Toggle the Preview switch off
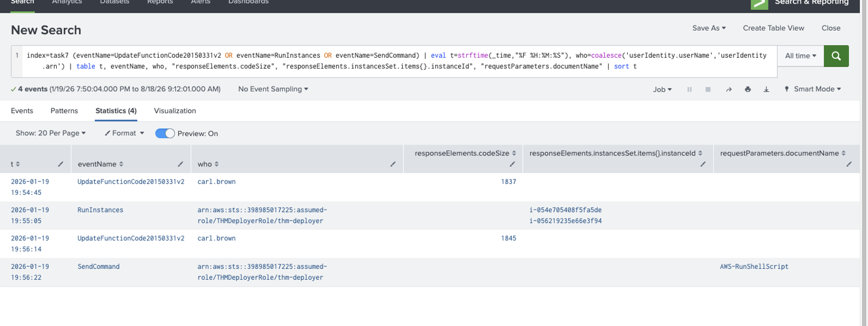 click(x=165, y=134)
